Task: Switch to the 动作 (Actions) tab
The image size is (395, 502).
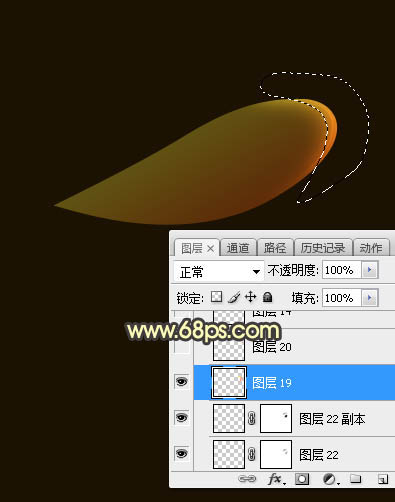Action: pyautogui.click(x=371, y=248)
